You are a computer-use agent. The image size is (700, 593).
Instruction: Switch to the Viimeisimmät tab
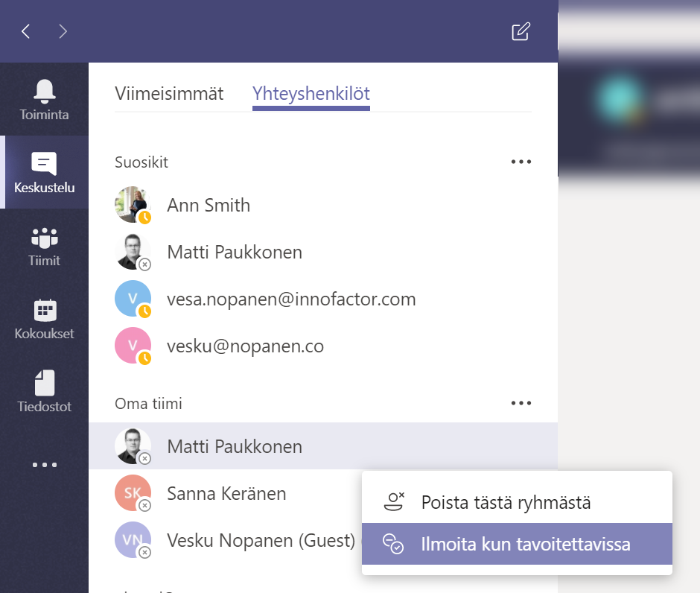(x=169, y=94)
